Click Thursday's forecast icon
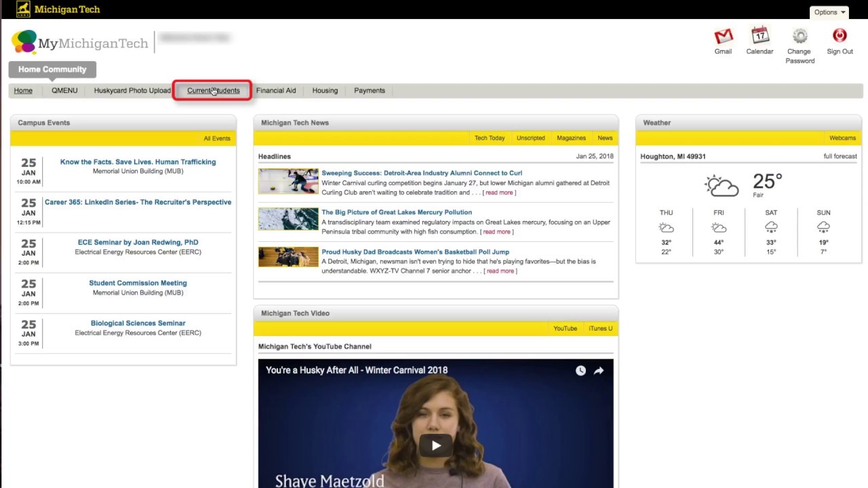The width and height of the screenshot is (868, 488). [x=666, y=228]
